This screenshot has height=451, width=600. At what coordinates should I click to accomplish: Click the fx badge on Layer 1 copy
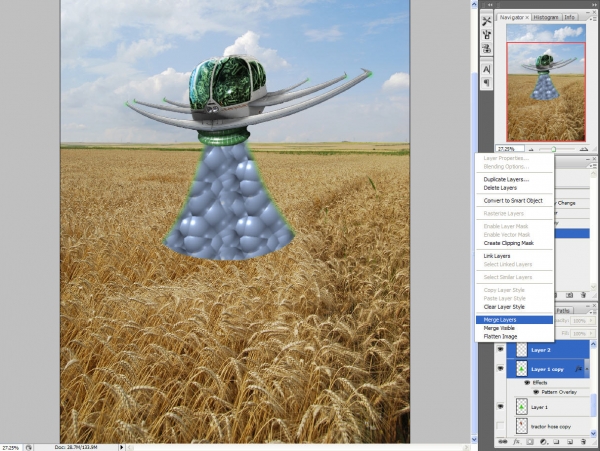click(578, 369)
